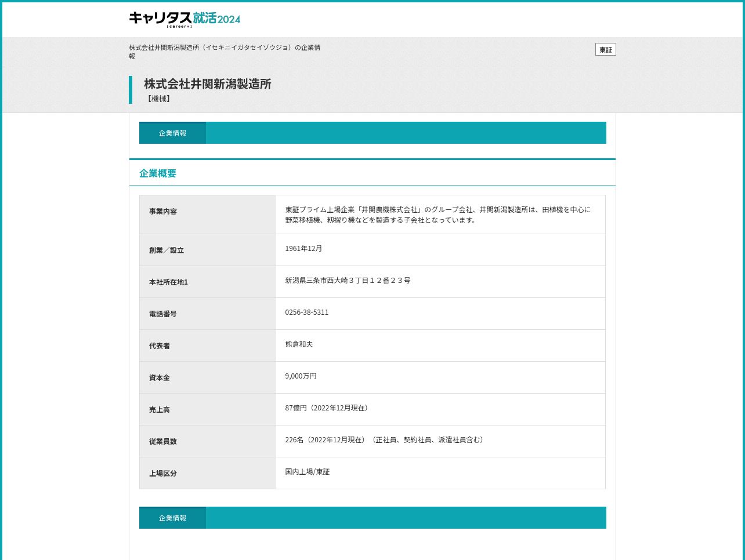Click the 創業／設立 row label
The width and height of the screenshot is (745, 560).
coord(167,250)
